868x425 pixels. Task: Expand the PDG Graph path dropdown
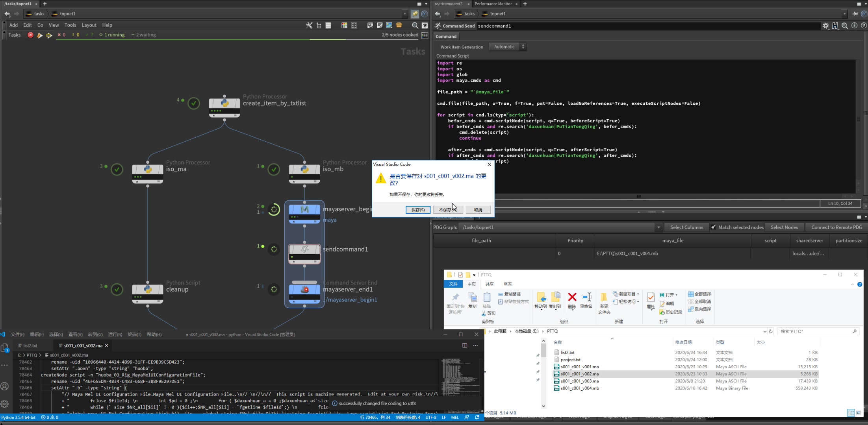(658, 227)
